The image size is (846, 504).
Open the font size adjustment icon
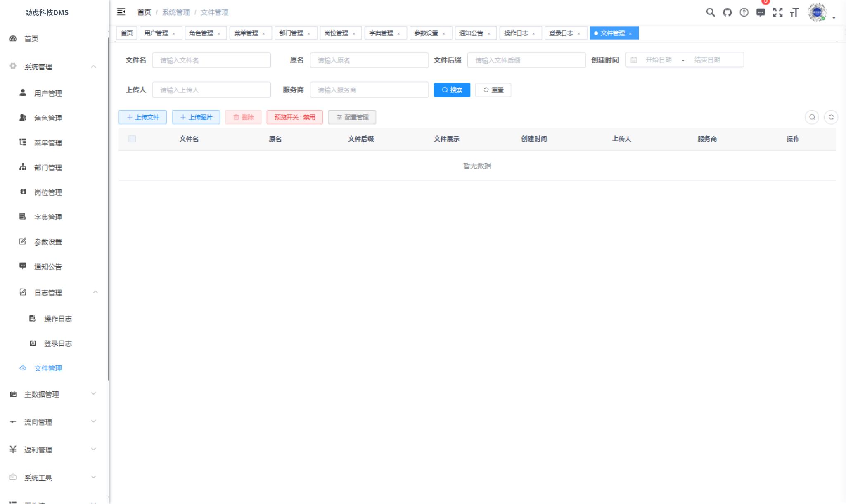click(x=795, y=12)
